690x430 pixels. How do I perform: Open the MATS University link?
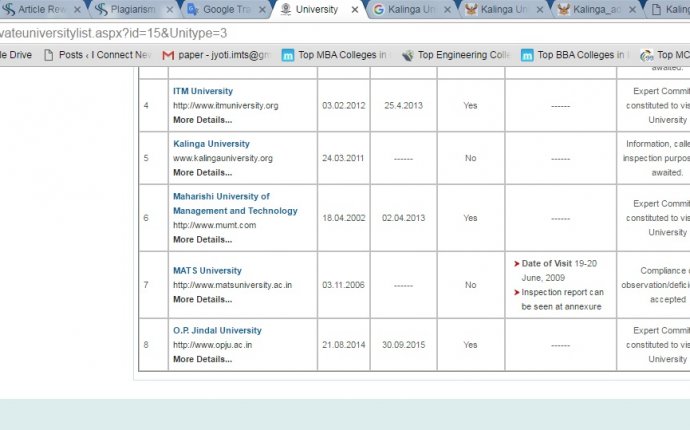coord(207,271)
